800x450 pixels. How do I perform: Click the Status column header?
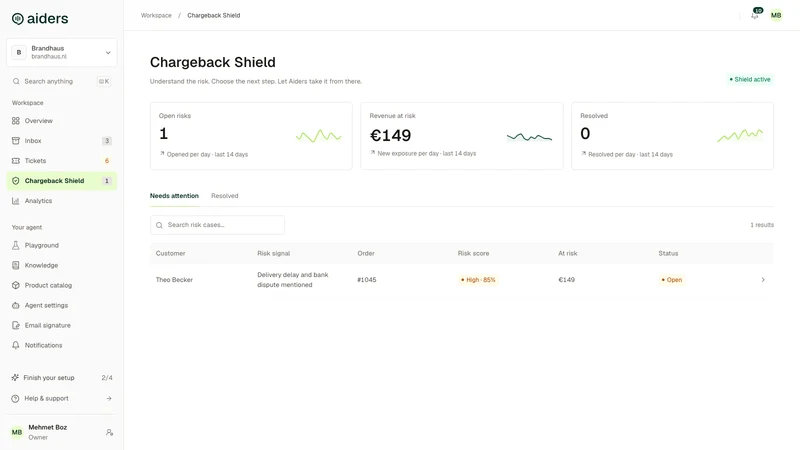(x=668, y=254)
